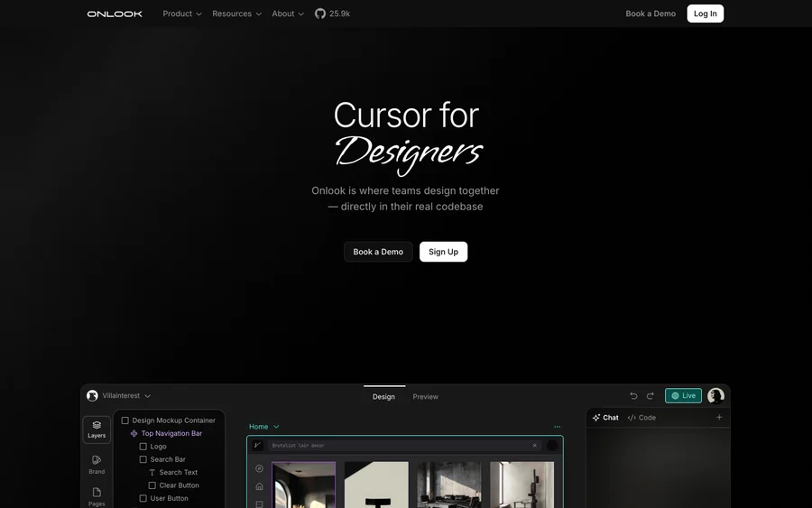Click '— directly in their real codebase' text

click(405, 206)
